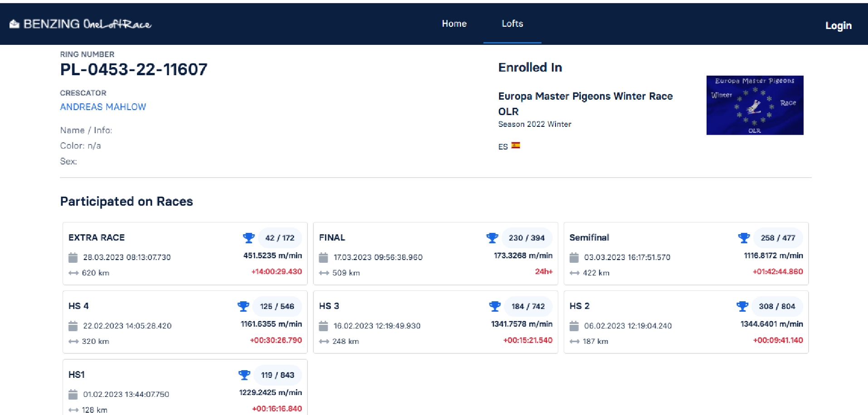This screenshot has width=868, height=415.
Task: Open the HS 3 race title
Action: tap(329, 306)
